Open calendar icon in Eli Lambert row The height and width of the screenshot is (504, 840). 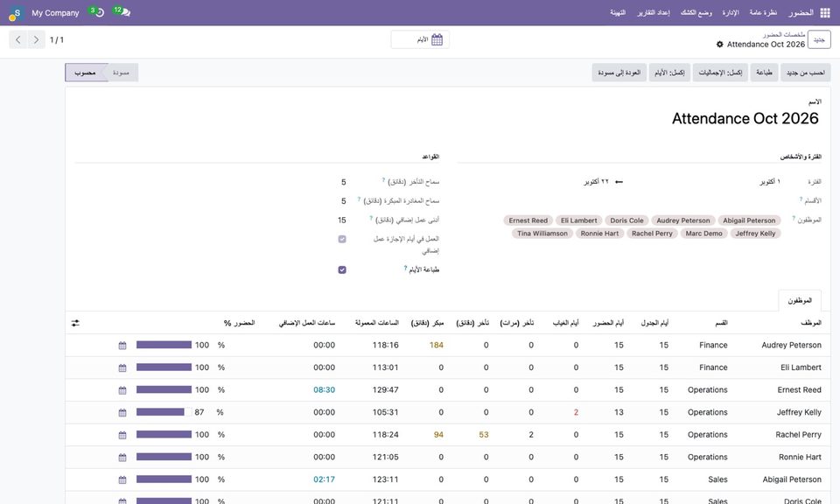coord(122,368)
